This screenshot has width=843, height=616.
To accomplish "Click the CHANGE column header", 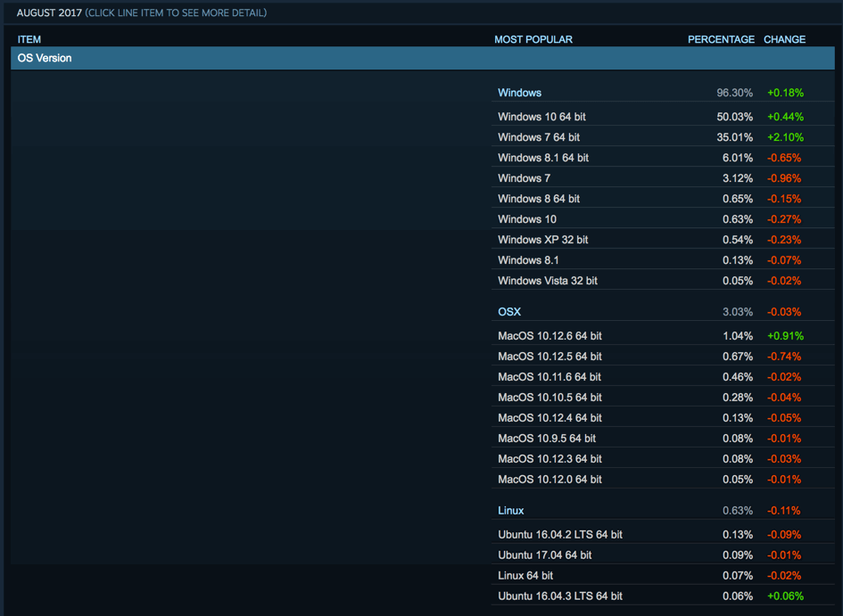I will pos(784,40).
